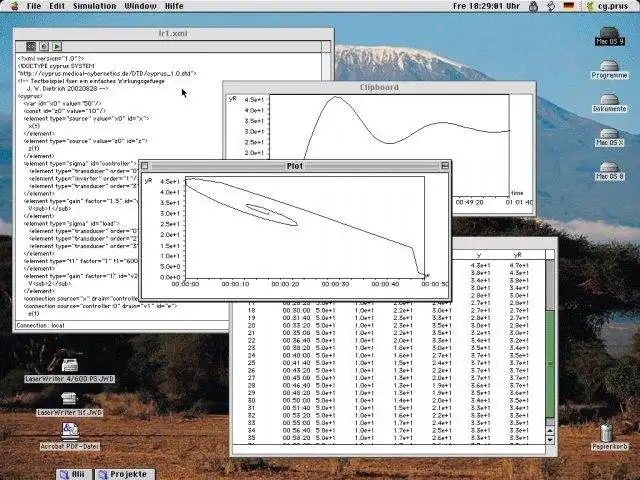Bring the Clipboard window to front via its title
Image resolution: width=640 pixels, height=480 pixels.
(379, 87)
